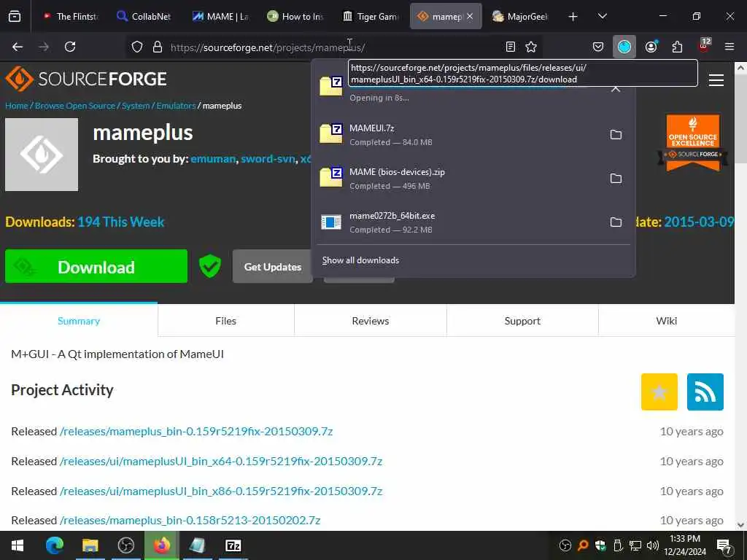This screenshot has height=560, width=747.
Task: Launch Microsoft Edge from taskbar
Action: pos(54,545)
